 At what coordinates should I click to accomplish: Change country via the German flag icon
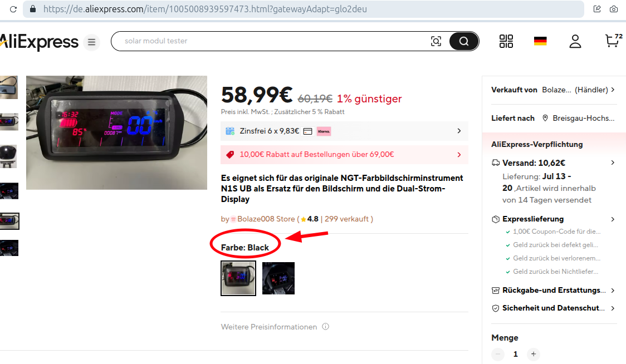click(x=540, y=41)
